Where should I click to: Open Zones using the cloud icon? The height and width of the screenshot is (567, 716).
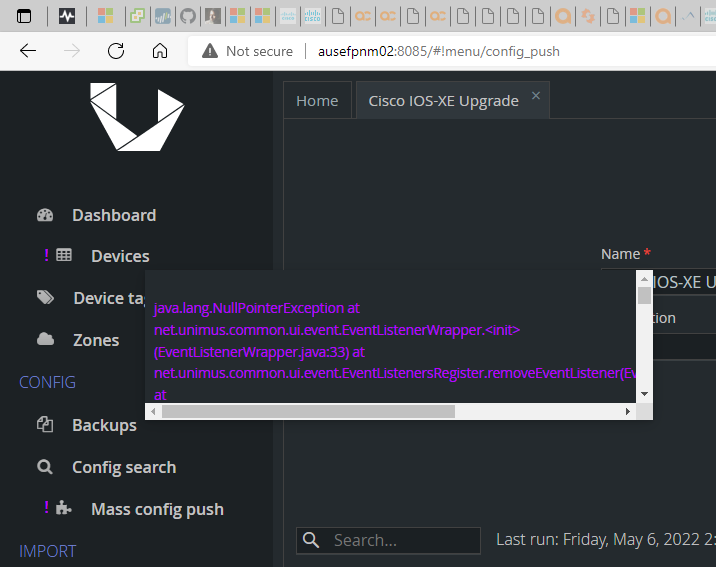[45, 339]
